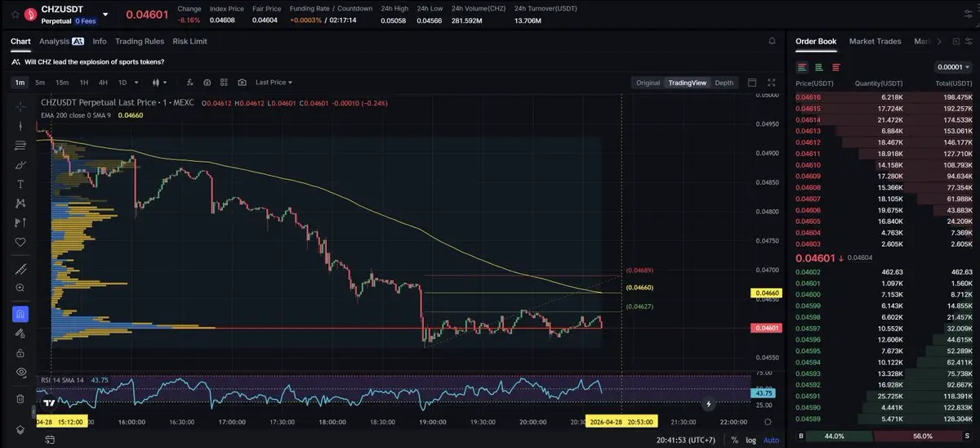Viewport: 980px width, 448px height.
Task: Toggle the chart panel layout icon
Action: click(752, 83)
